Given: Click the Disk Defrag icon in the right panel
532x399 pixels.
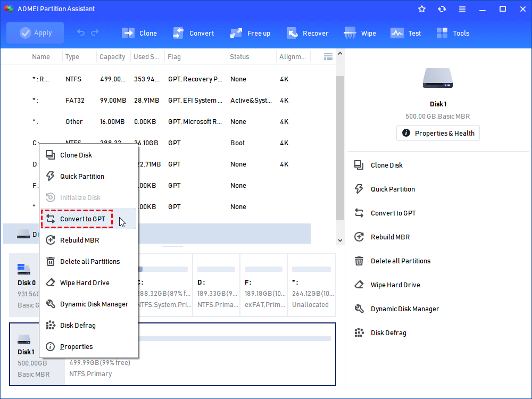Looking at the screenshot, I should click(x=359, y=332).
